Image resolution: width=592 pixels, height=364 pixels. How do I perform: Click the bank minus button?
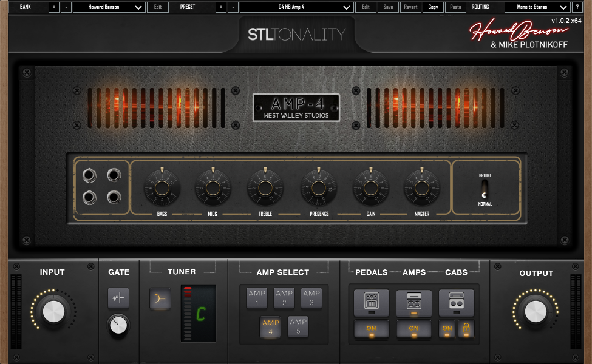[66, 7]
